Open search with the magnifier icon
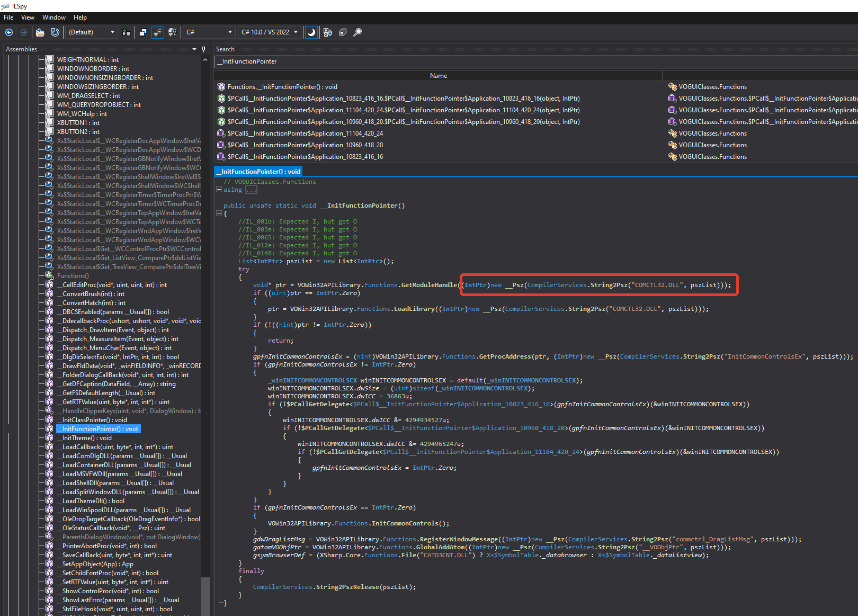The height and width of the screenshot is (616, 858). [x=358, y=32]
